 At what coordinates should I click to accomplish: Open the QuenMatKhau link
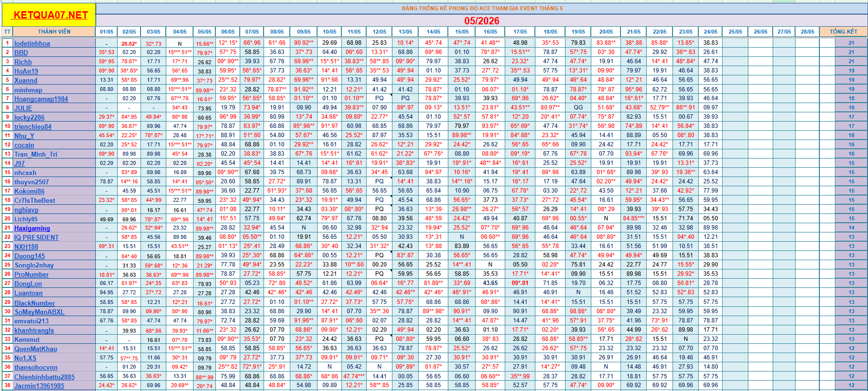pos(35,349)
